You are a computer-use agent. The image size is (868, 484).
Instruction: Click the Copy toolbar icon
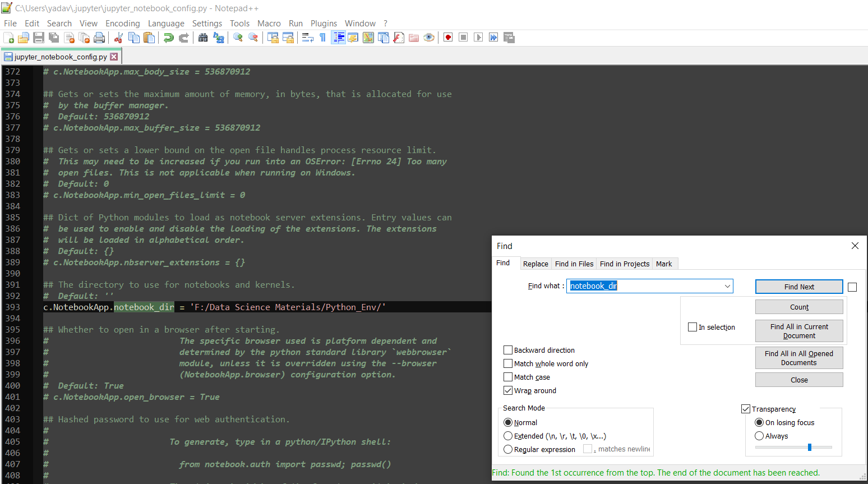(134, 38)
